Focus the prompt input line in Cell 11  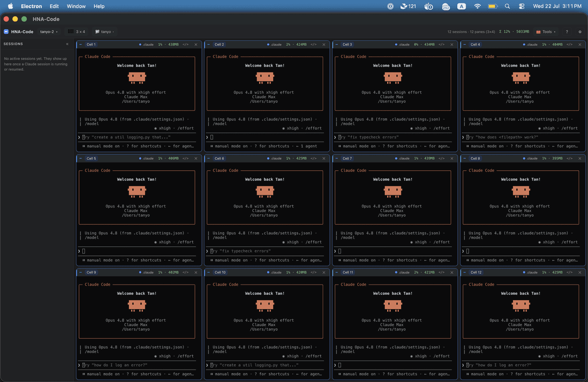point(392,365)
